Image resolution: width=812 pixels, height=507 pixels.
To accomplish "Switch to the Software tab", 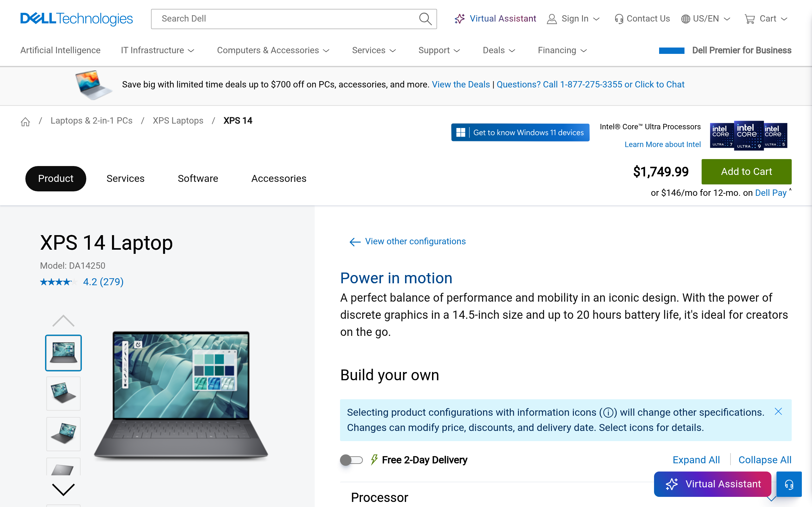I will (x=198, y=178).
